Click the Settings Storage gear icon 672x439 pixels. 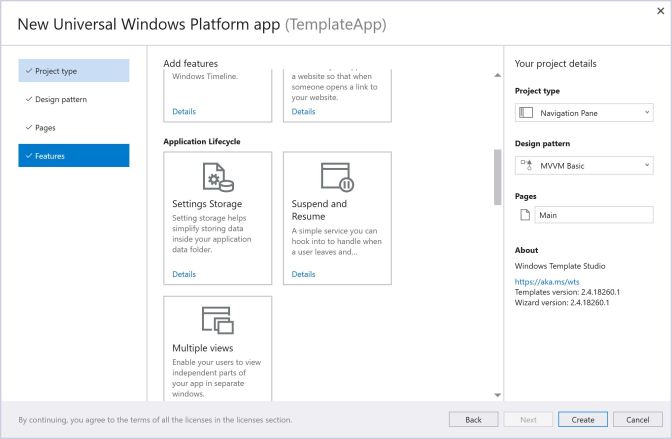[x=218, y=177]
